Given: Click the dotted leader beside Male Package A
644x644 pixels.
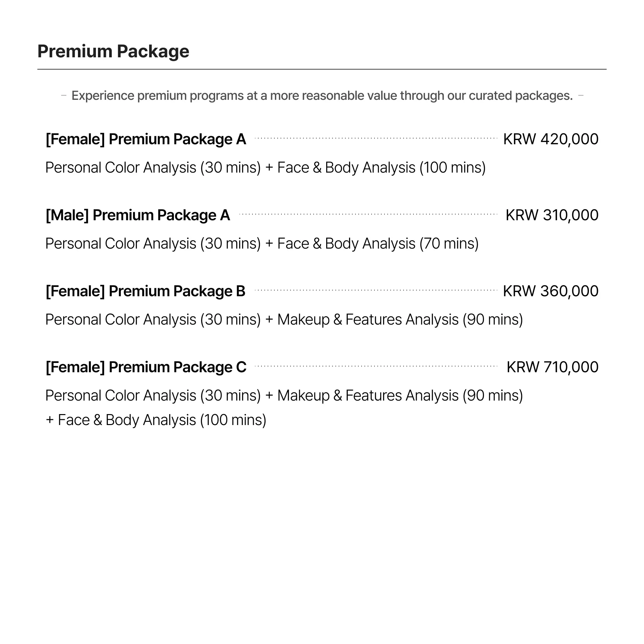Looking at the screenshot, I should pos(368,214).
